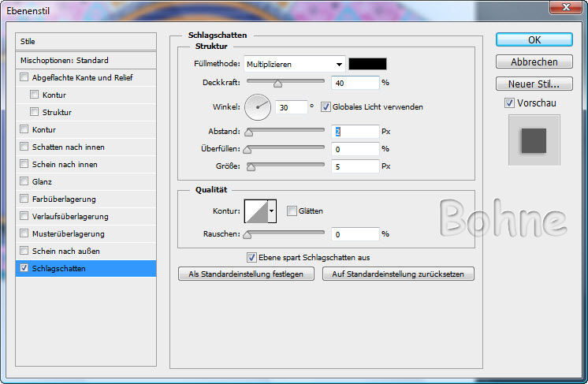Expand the Kontur curve picker arrow
This screenshot has height=384, width=588.
(x=272, y=211)
